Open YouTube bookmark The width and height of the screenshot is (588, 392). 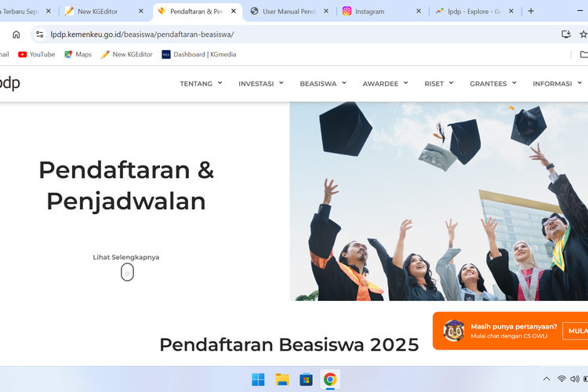click(36, 54)
